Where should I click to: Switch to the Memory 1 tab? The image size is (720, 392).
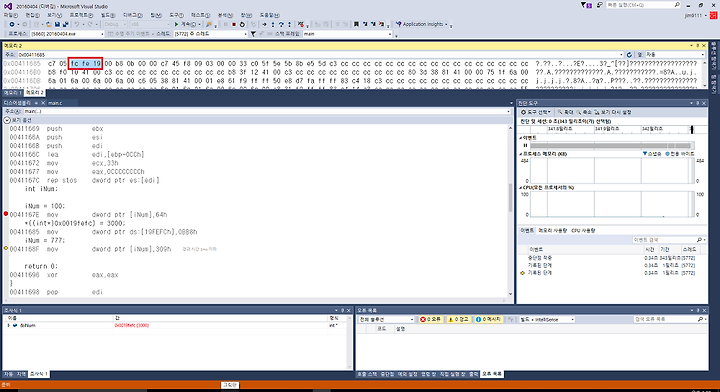(x=12, y=93)
